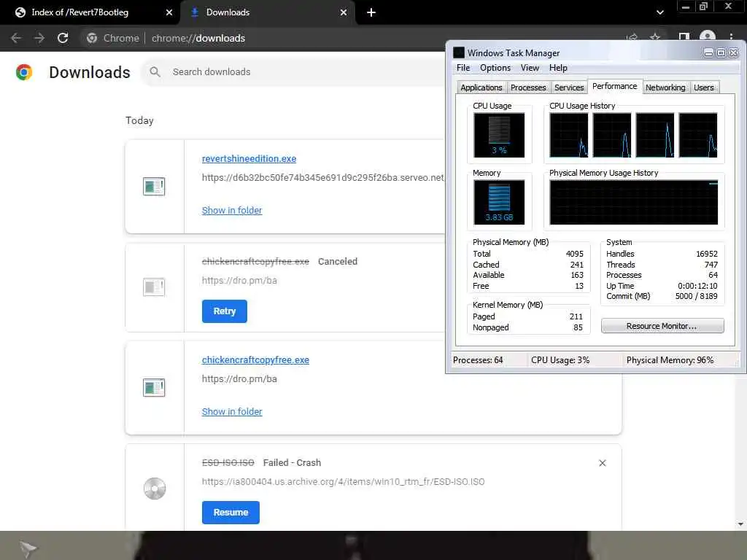
Task: Click the Chrome back arrow
Action: tap(16, 38)
